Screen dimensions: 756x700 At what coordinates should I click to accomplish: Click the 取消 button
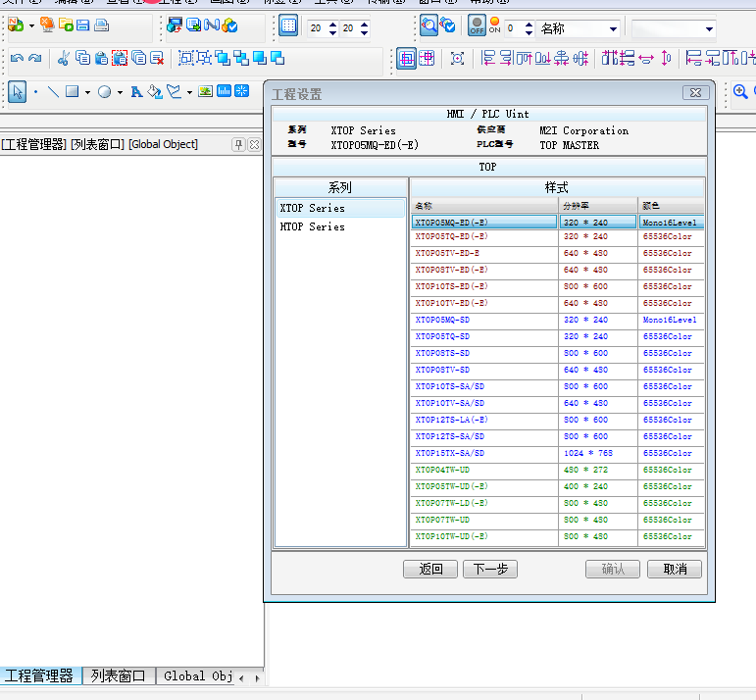(674, 569)
